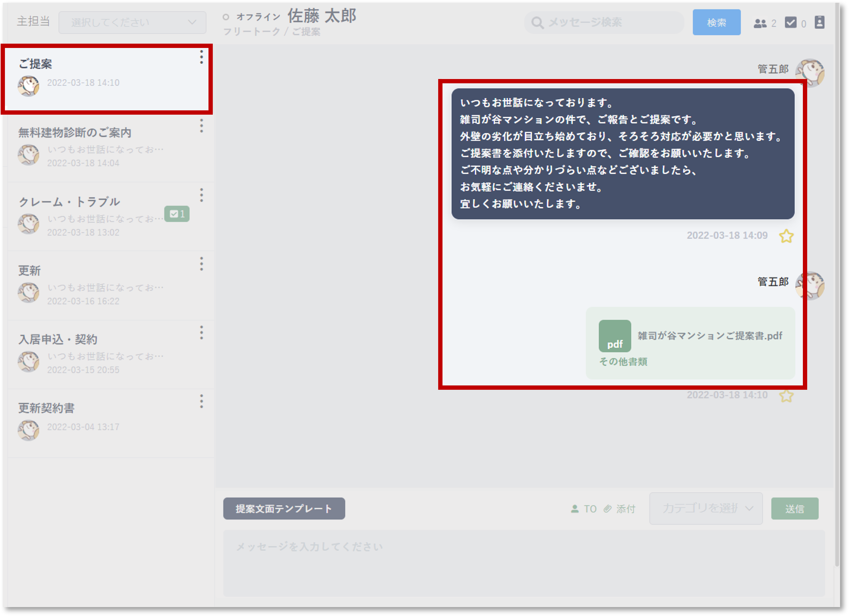Click the contact card icon at top right
Viewport: 849px width, 616px height.
click(x=819, y=22)
